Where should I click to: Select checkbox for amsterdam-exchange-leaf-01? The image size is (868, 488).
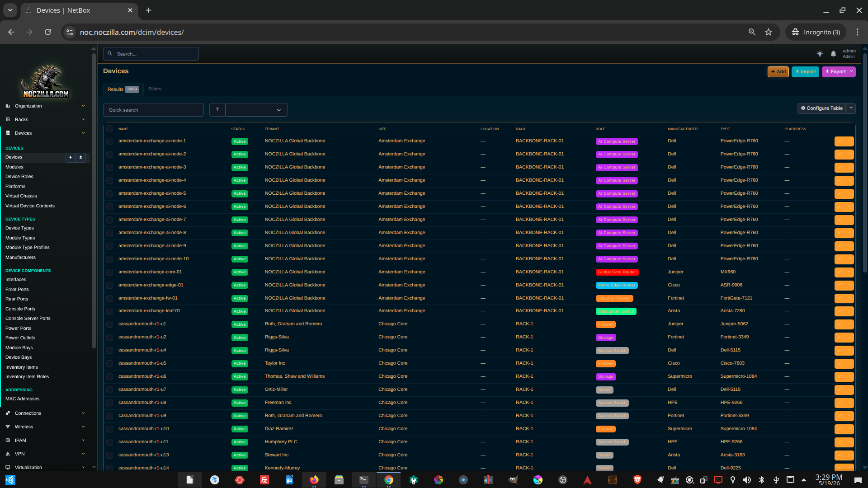[109, 311]
